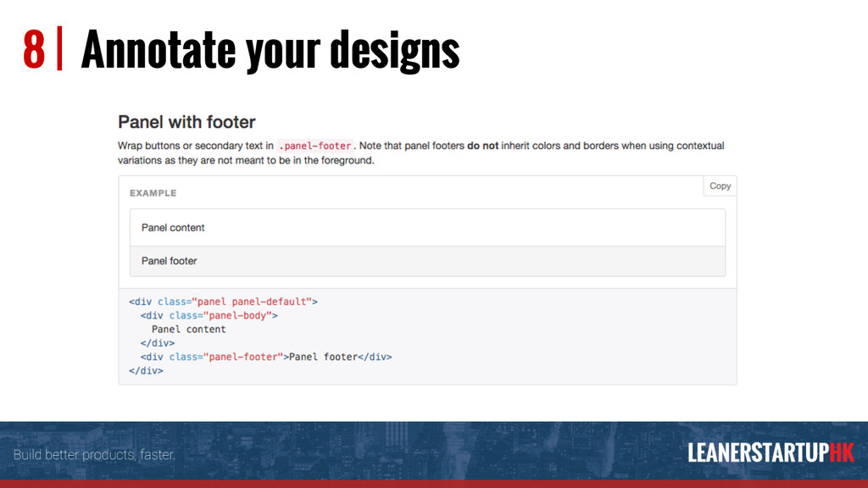Click the 'Build better products, faster.' tagline
The height and width of the screenshot is (488, 868).
(94, 455)
